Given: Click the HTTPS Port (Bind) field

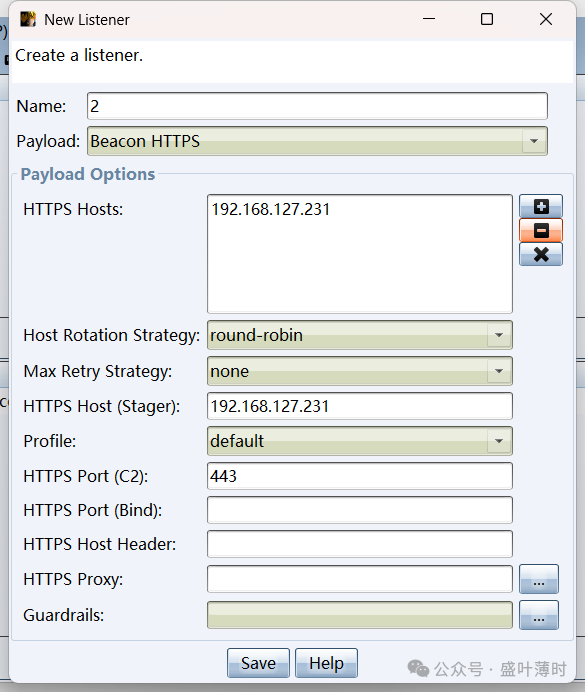Looking at the screenshot, I should (360, 510).
